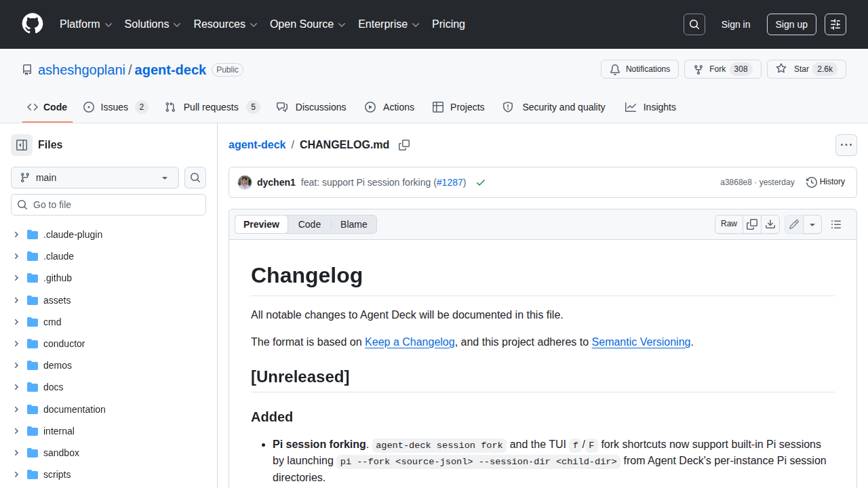Open the conductor folder
This screenshot has height=488, width=868.
(64, 344)
